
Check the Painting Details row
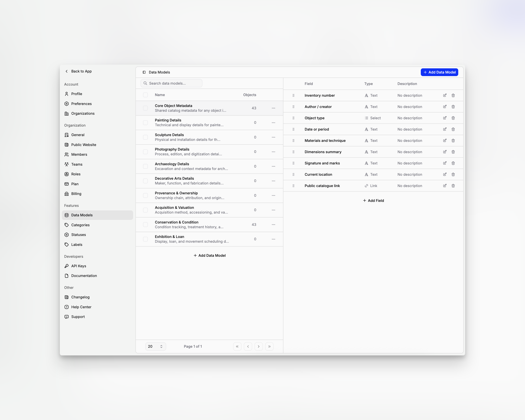tap(145, 122)
